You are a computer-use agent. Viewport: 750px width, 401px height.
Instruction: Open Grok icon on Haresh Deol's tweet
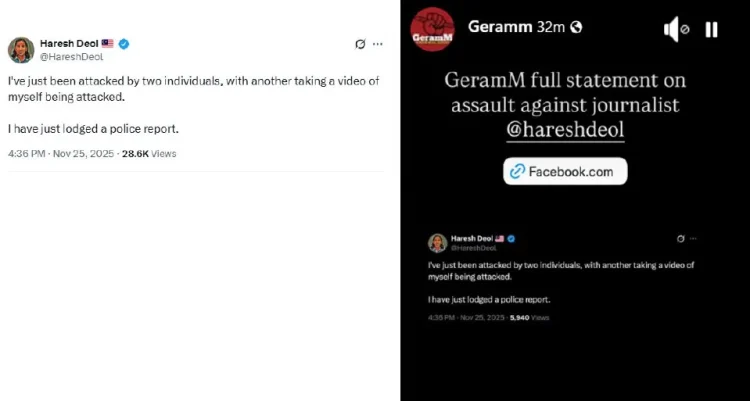[x=360, y=44]
